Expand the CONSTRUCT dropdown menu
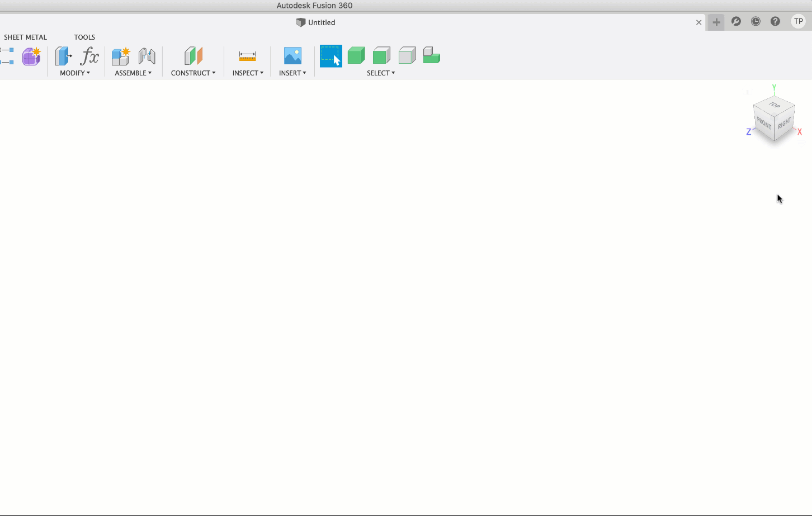The height and width of the screenshot is (516, 812). [193, 73]
